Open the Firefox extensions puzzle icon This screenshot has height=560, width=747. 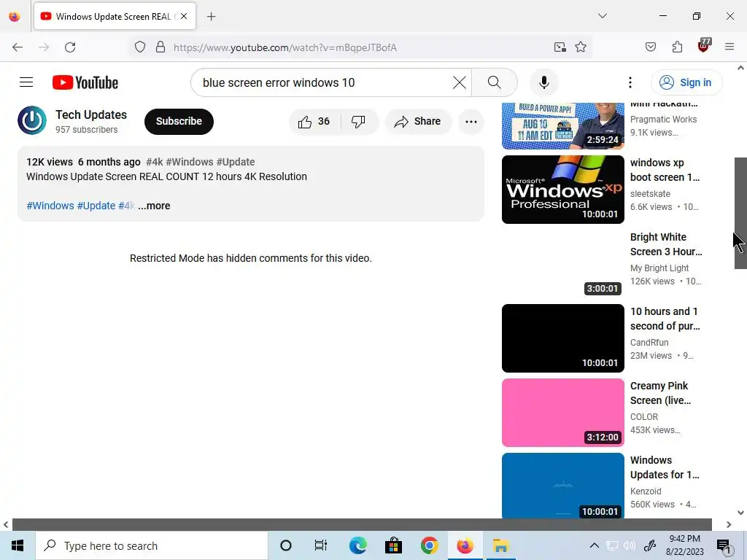pyautogui.click(x=677, y=47)
